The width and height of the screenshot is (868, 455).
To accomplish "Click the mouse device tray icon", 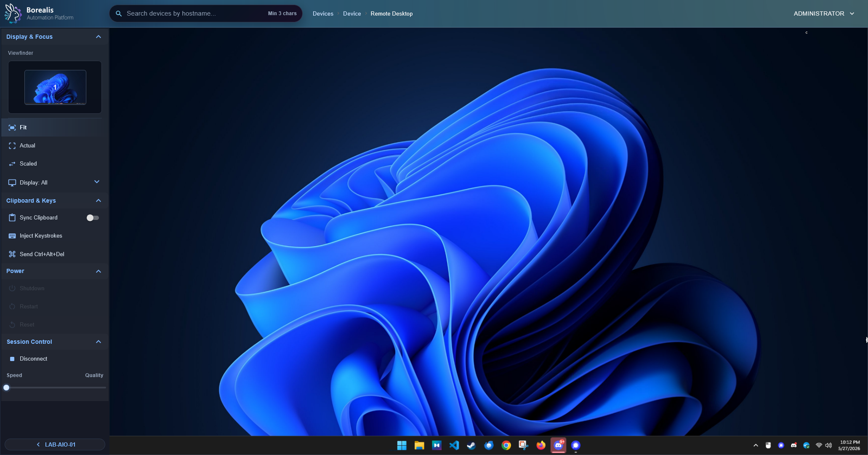I will (768, 445).
